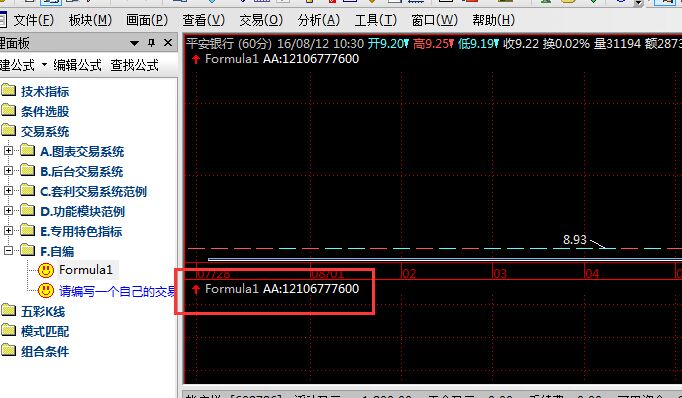Open the 帮助(H) menu
682x398 pixels.
pos(494,20)
